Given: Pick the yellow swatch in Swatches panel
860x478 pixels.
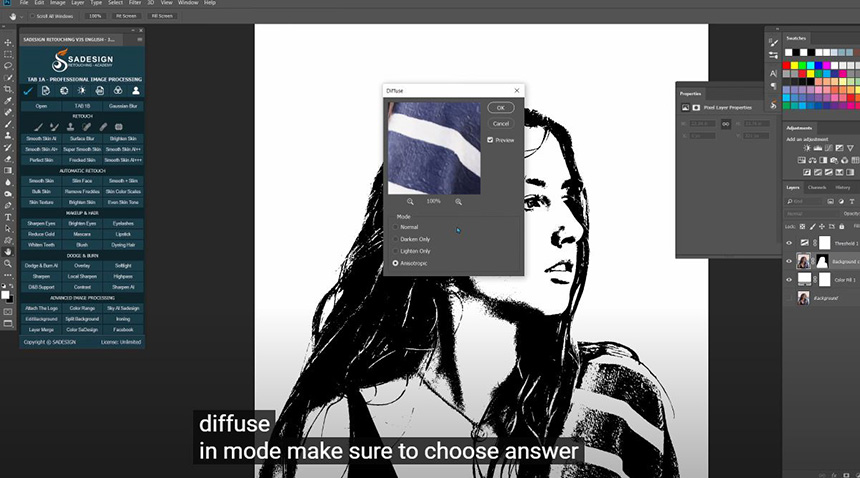Looking at the screenshot, I should (x=794, y=65).
